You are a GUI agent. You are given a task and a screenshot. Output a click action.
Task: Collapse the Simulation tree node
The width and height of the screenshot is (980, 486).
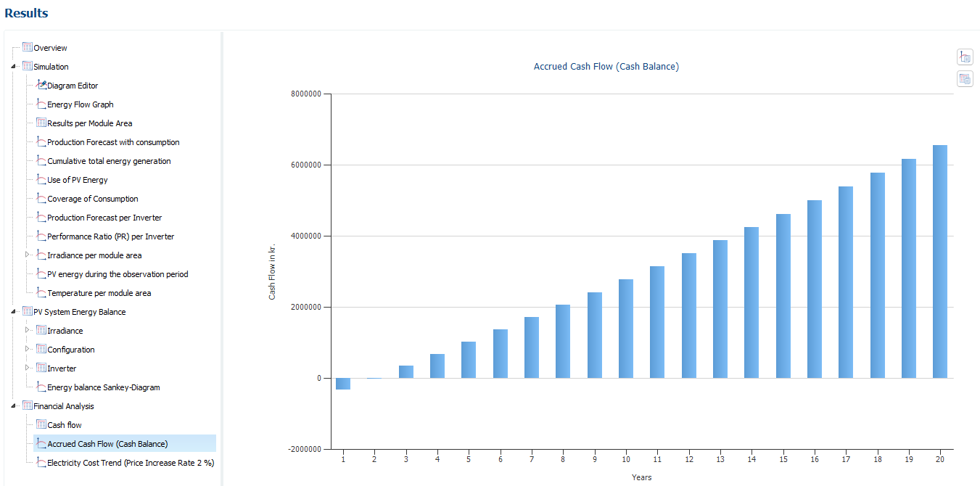14,67
